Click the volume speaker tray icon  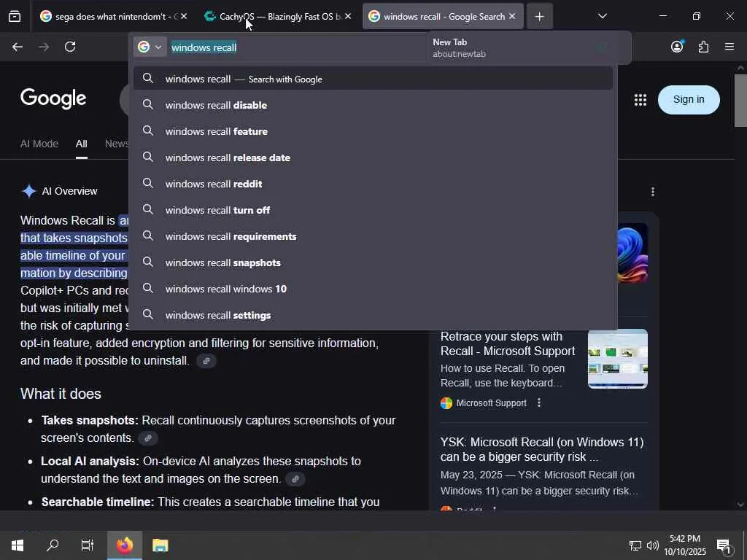click(653, 545)
